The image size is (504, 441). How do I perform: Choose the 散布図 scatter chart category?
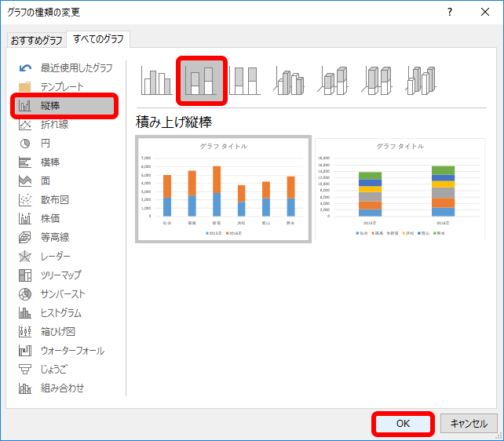(x=53, y=199)
